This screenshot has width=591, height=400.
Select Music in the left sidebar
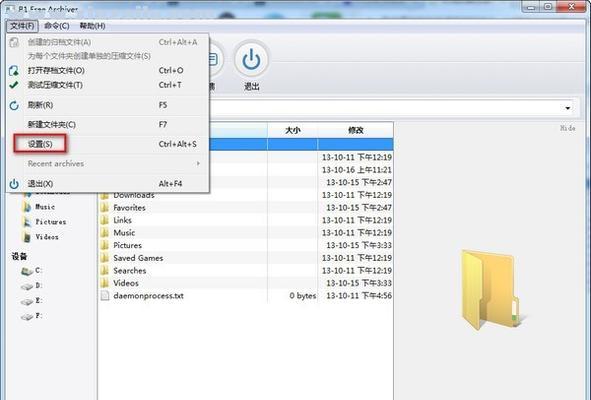click(x=45, y=207)
